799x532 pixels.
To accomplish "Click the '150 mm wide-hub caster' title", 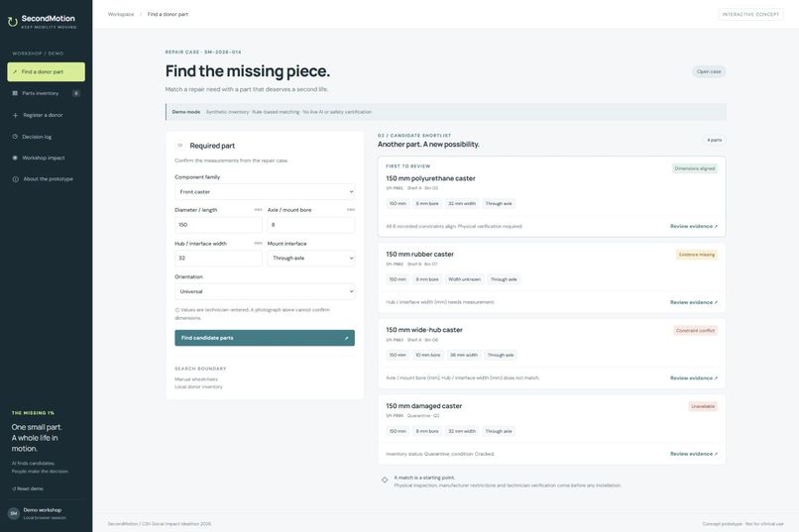I will [424, 330].
